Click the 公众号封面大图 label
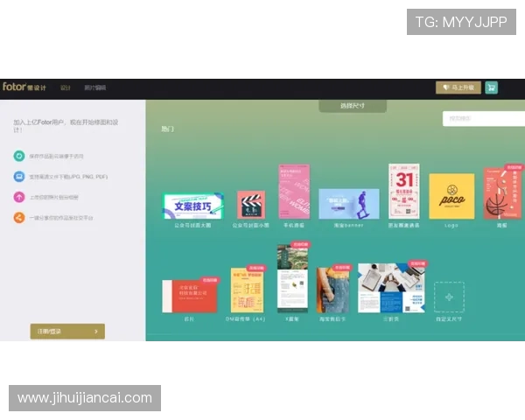Screen dimensions: 525x420 pyautogui.click(x=192, y=226)
